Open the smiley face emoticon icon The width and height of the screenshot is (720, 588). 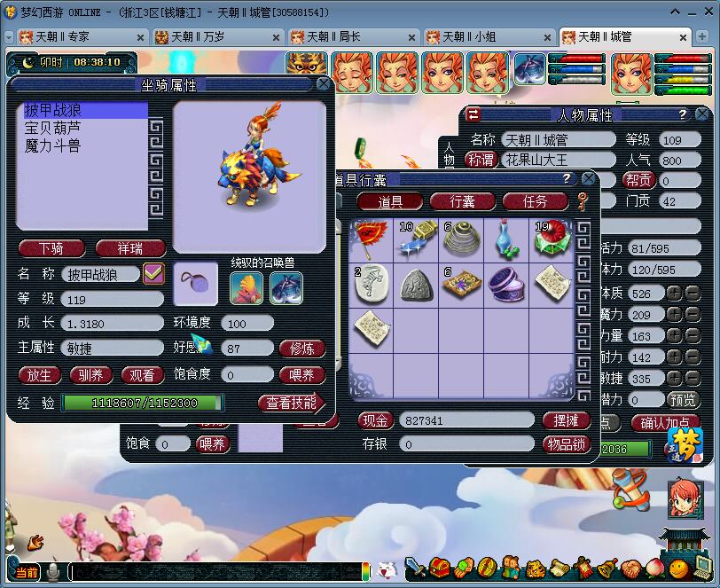pyautogui.click(x=678, y=569)
